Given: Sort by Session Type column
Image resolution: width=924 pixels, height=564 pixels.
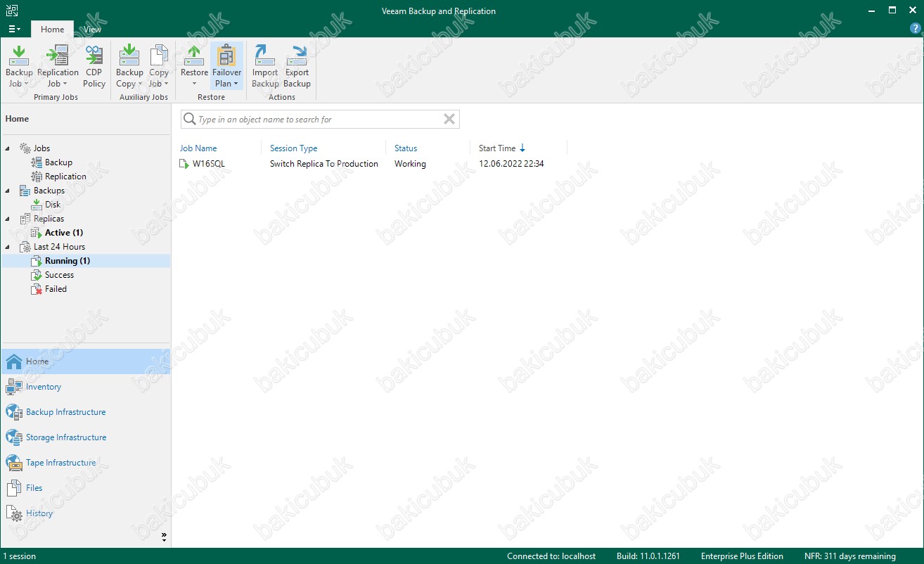Looking at the screenshot, I should [x=293, y=148].
